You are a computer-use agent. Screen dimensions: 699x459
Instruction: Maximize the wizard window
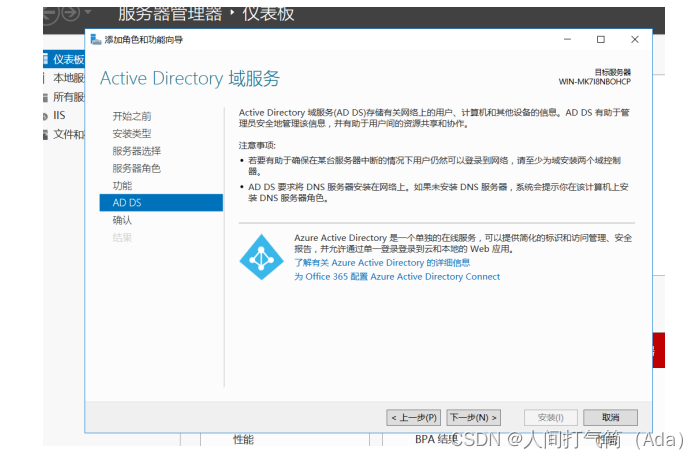pos(601,39)
